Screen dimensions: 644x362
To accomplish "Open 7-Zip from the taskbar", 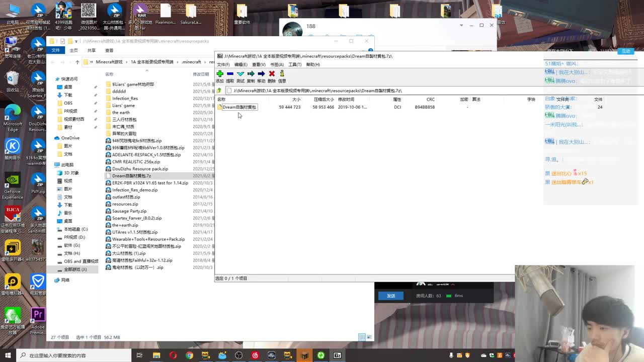I will (337, 355).
